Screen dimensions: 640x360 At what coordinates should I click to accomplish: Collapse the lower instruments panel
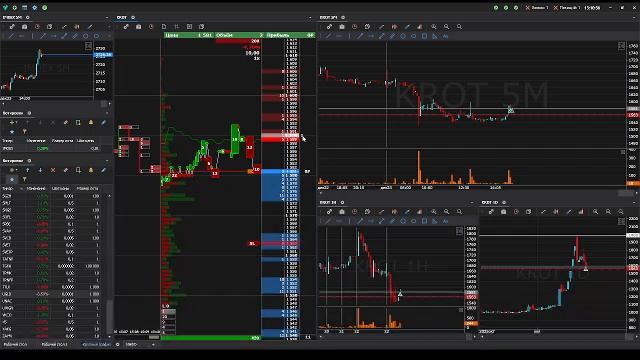click(107, 161)
